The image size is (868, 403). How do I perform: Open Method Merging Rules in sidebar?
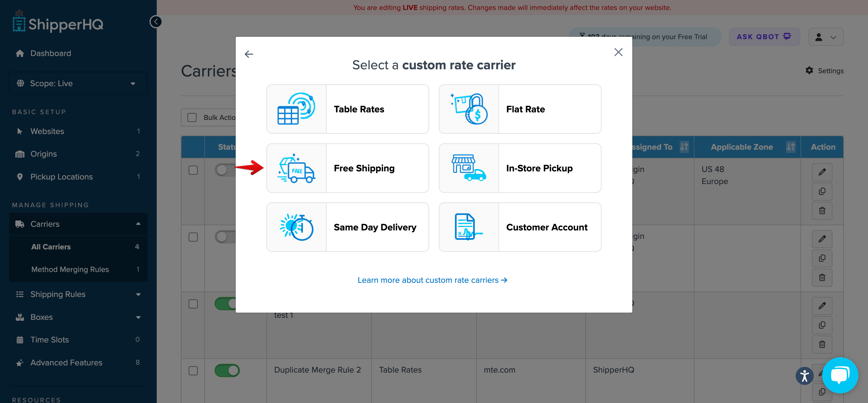(70, 269)
